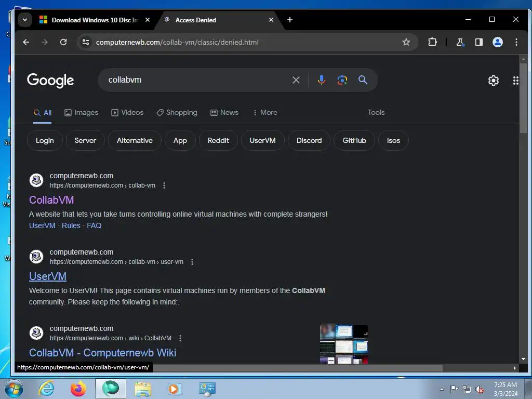532x399 pixels.
Task: Click the forward navigation arrow
Action: 45,42
